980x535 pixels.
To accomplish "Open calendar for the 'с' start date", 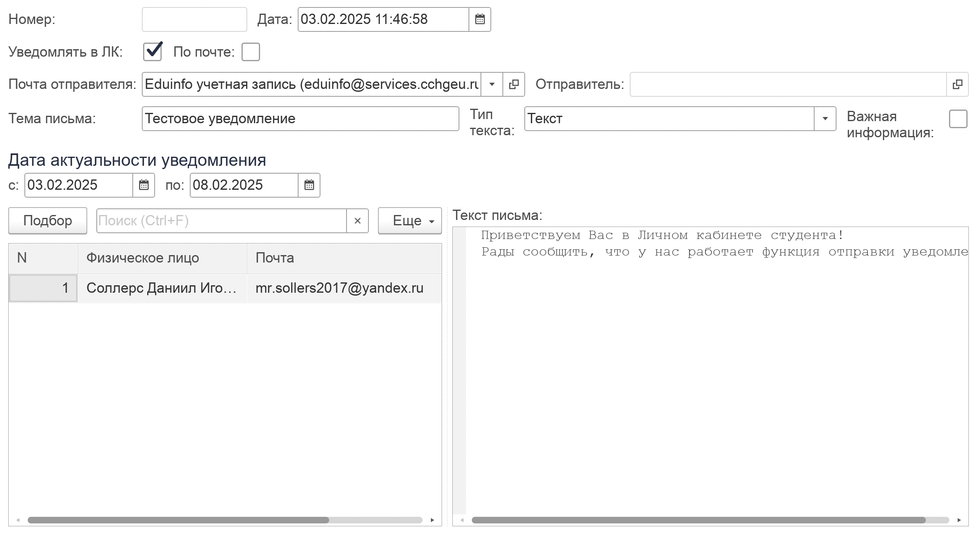I will [143, 185].
